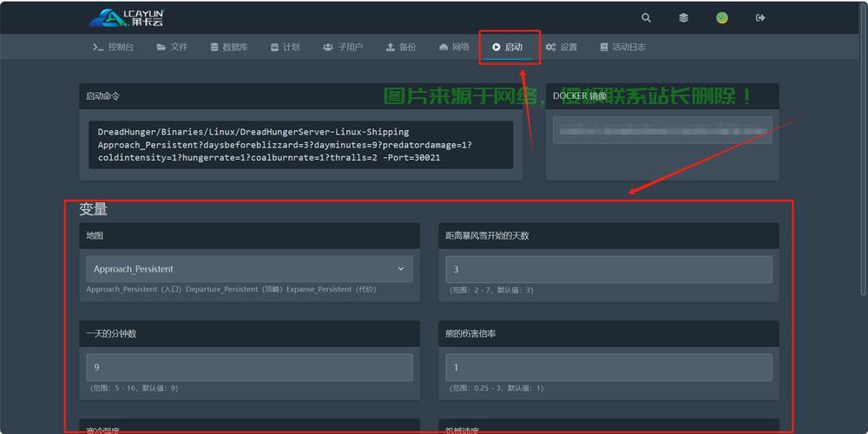Click the hint text 范围: 0.25 - 3, 默认值: 1
The image size is (868, 434).
tap(496, 388)
